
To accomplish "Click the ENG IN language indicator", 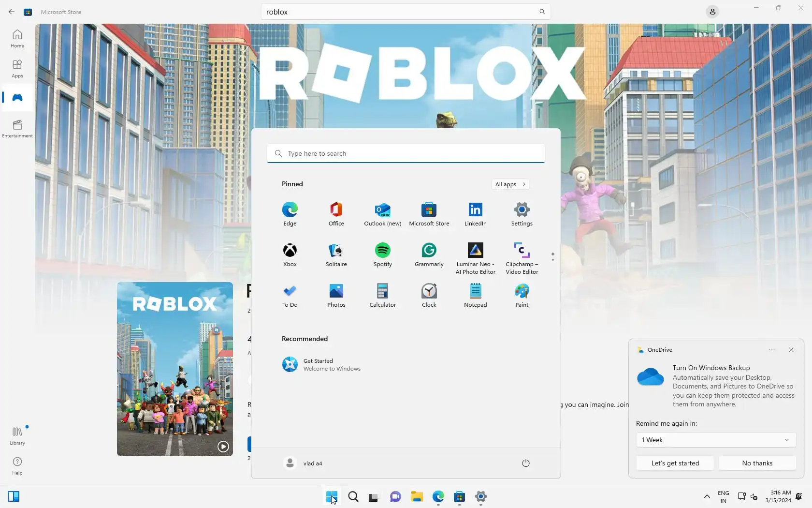I will 724,496.
